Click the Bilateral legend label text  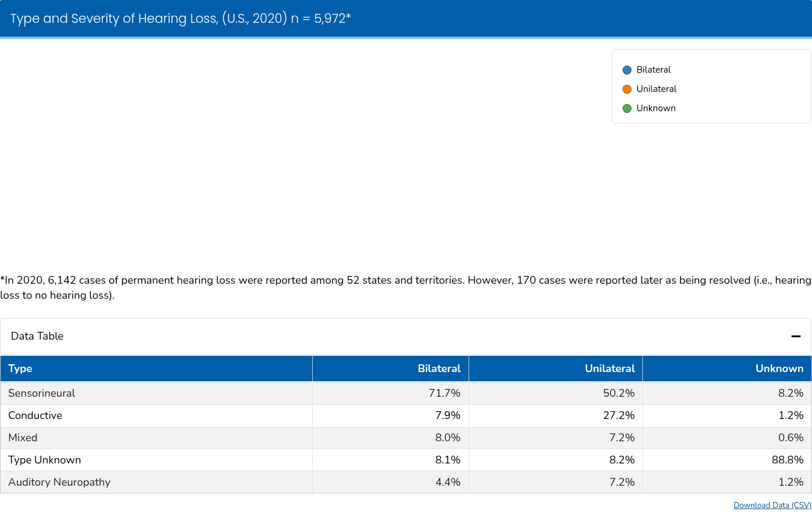pos(653,70)
